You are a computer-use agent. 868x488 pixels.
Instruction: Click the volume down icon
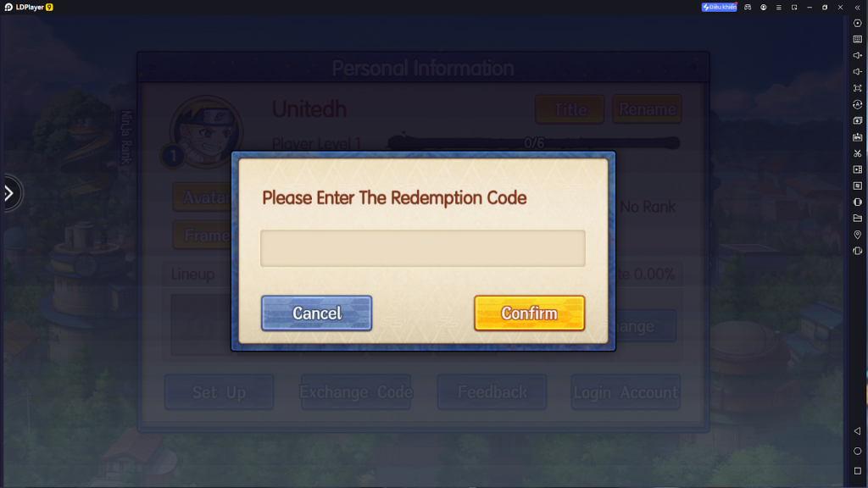858,71
